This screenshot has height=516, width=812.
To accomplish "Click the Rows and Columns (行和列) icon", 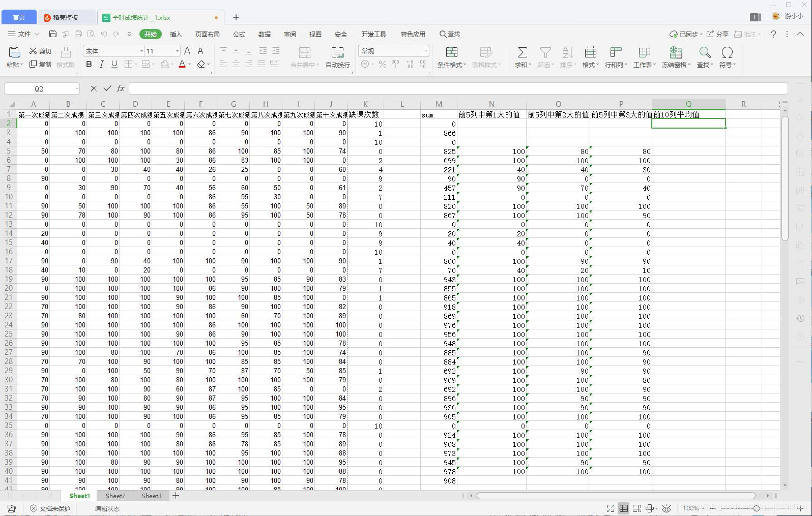I will click(616, 52).
